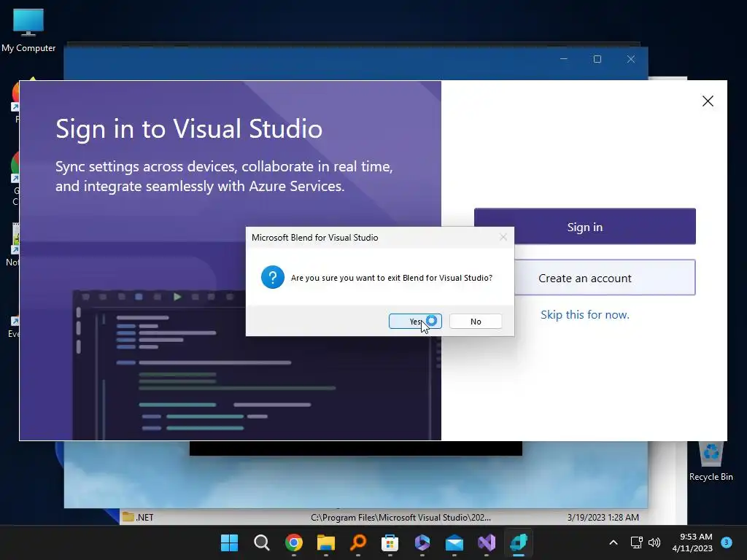Screen dimensions: 747x560
Task: Open taskbar Search
Action: click(262, 542)
